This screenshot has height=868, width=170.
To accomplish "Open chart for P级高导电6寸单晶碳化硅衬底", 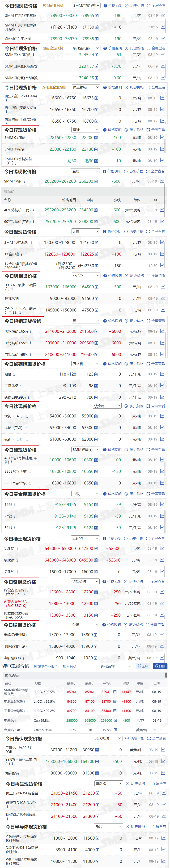I will pyautogui.click(x=163, y=838).
